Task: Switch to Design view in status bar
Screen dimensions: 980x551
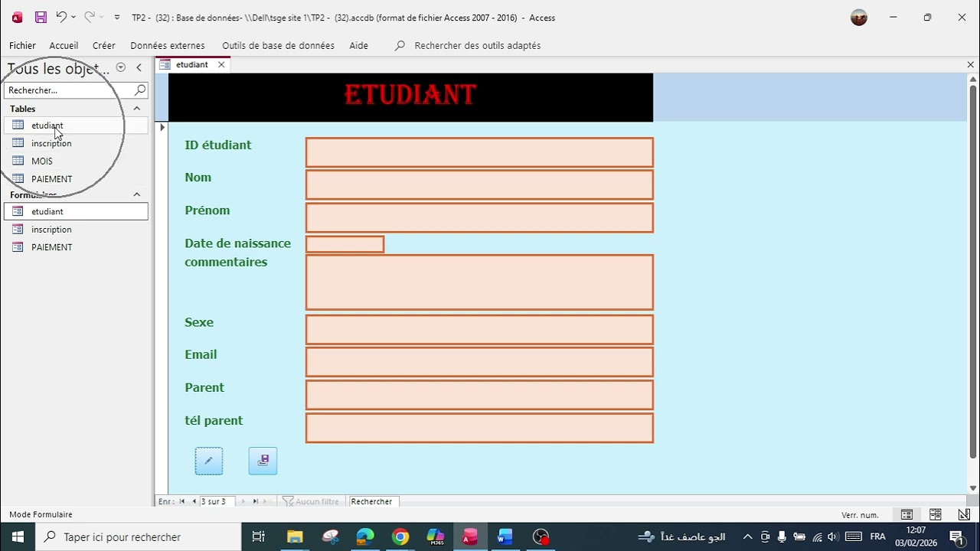Action: 963,514
